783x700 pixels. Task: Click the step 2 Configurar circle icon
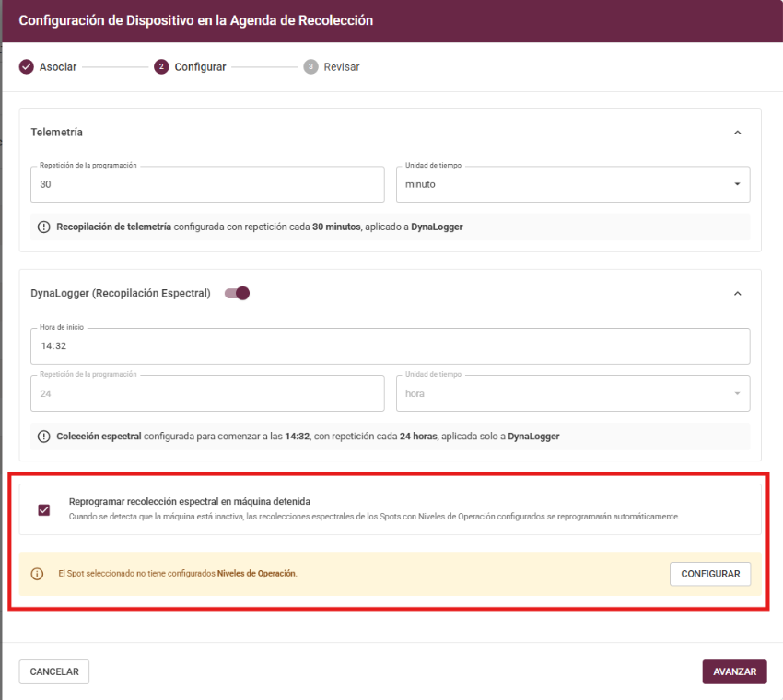tap(162, 67)
